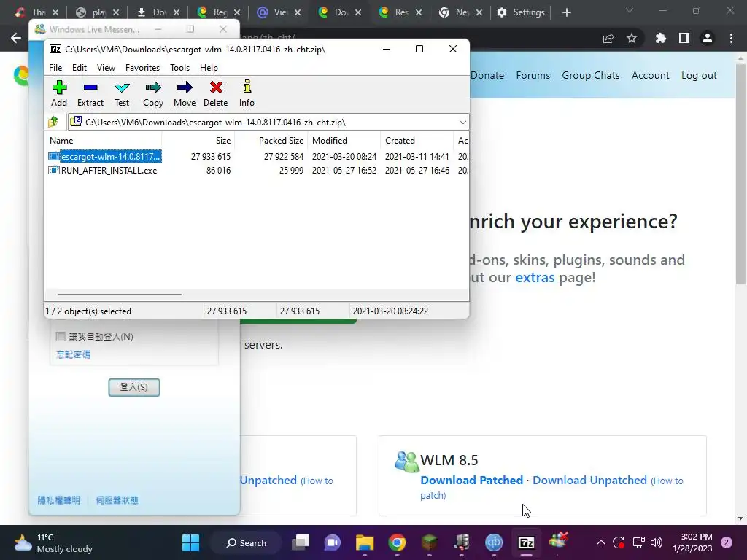Open the Favorites menu in 7-Zip
The height and width of the screenshot is (560, 747).
pos(142,68)
